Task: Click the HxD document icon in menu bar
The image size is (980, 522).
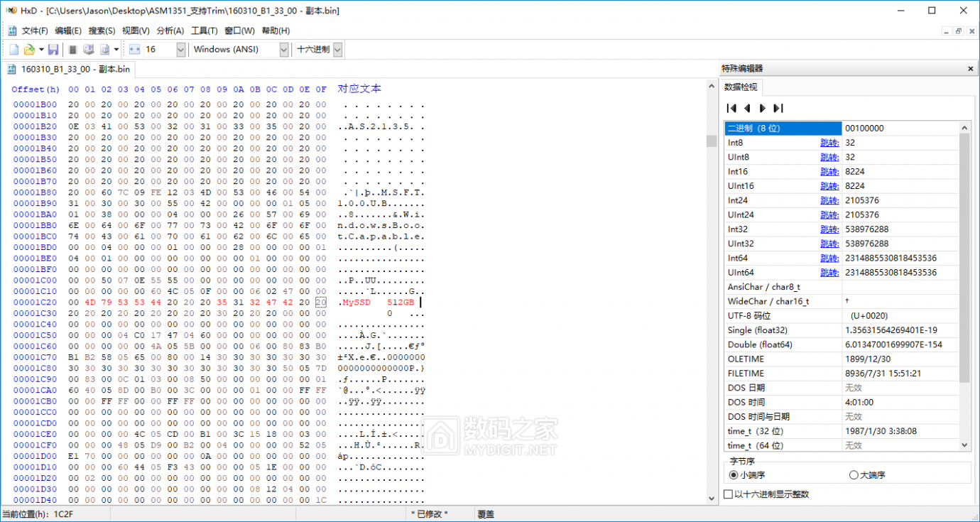Action: [x=12, y=31]
